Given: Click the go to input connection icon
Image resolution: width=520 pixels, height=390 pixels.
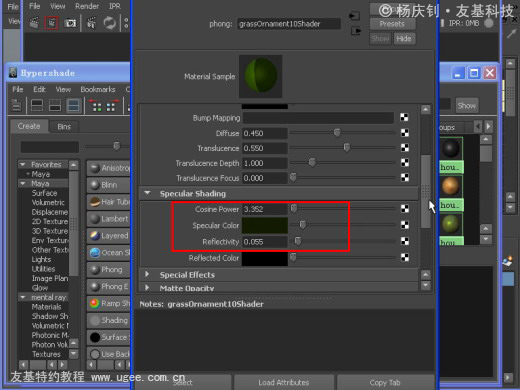Looking at the screenshot, I should [x=354, y=16].
